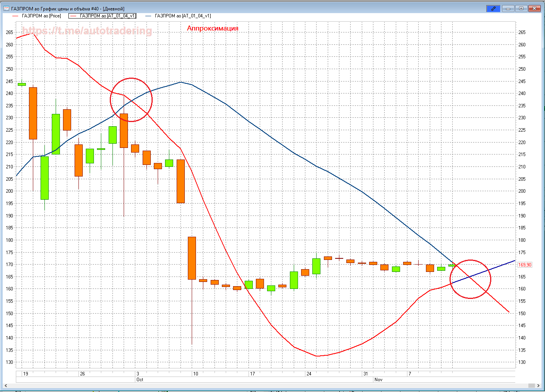Click the boxed AT_01_04_v1 legend entry

click(x=102, y=16)
